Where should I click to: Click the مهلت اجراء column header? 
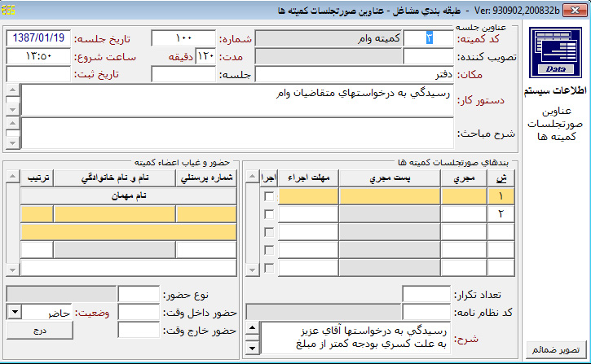pyautogui.click(x=308, y=178)
